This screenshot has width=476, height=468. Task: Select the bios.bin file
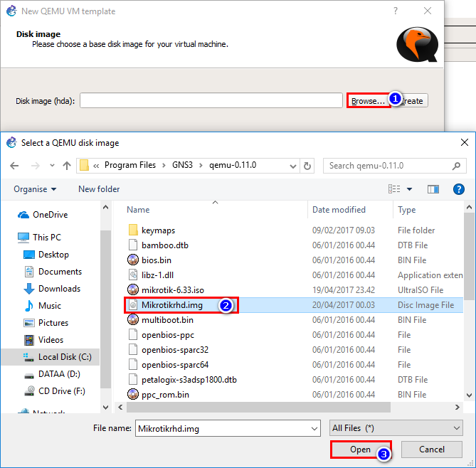coord(157,260)
